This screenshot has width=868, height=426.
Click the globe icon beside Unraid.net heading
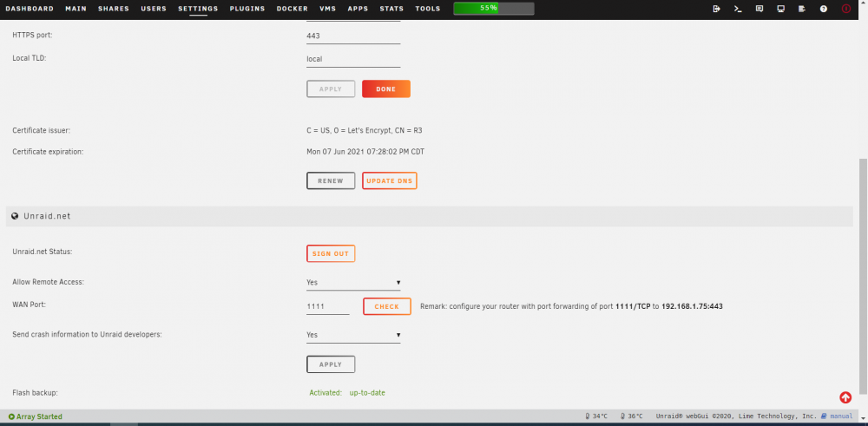(x=15, y=216)
